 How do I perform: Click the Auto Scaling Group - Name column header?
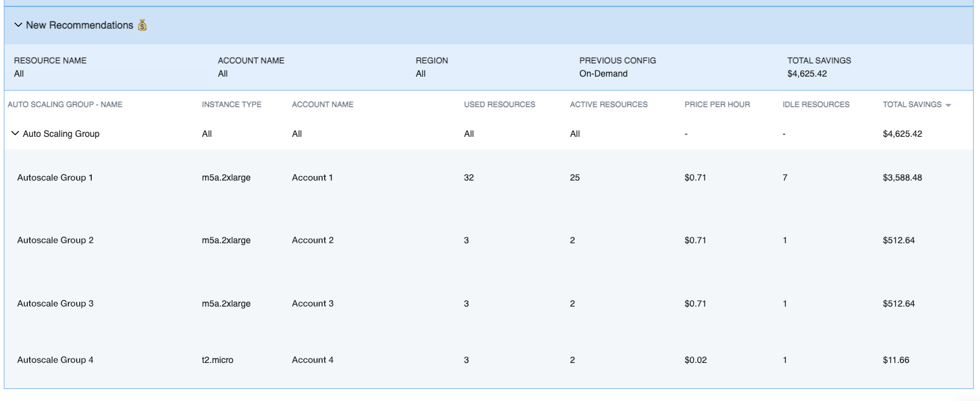tap(65, 105)
